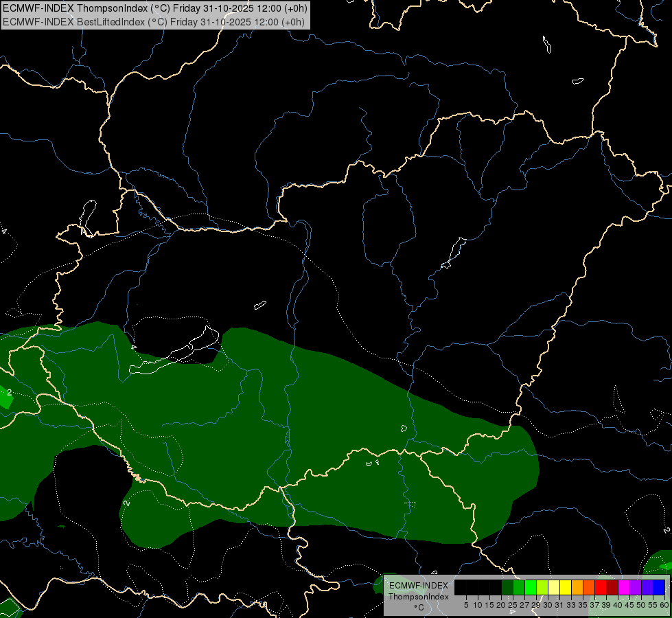Click the legend tick value 20
The image size is (672, 618).
(502, 605)
